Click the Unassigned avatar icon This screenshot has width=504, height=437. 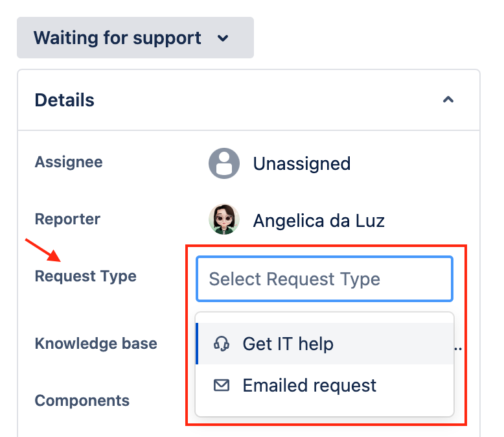point(224,163)
